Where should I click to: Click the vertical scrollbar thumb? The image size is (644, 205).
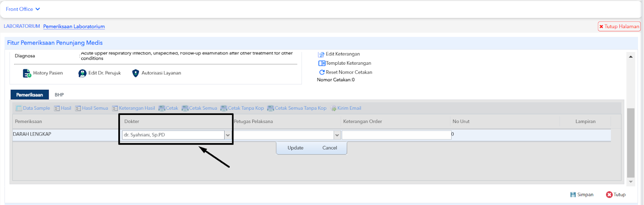click(631, 143)
